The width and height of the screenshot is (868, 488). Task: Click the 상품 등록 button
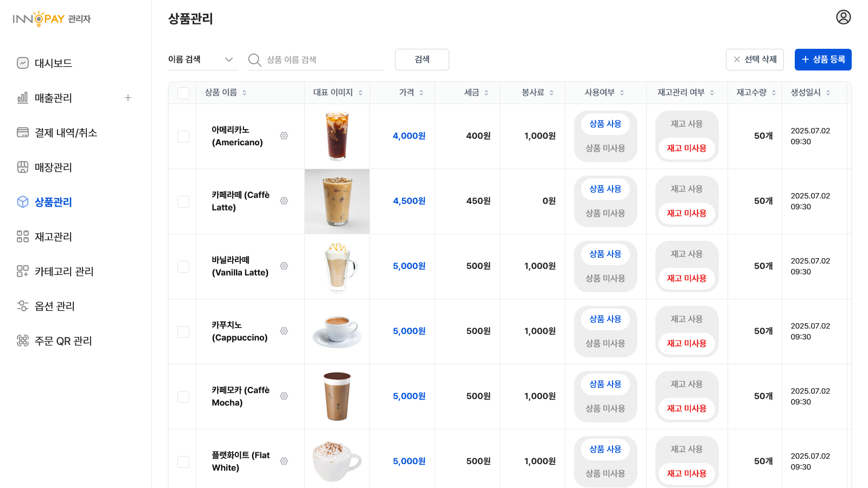(x=822, y=60)
